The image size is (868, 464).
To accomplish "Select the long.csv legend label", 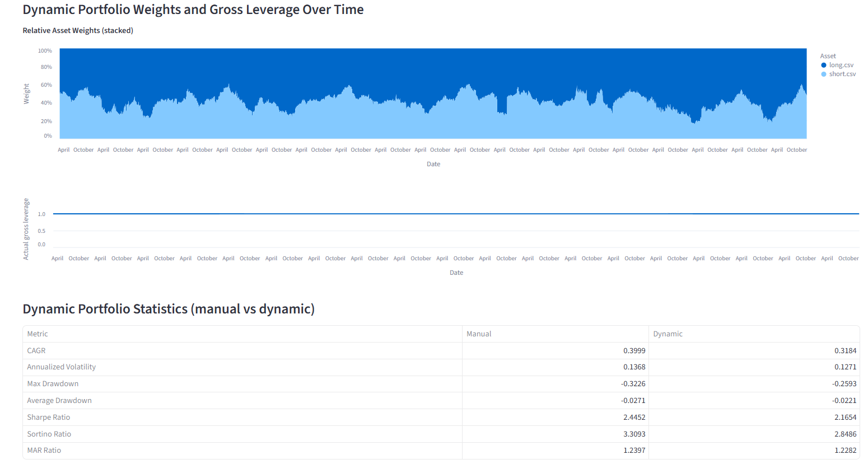I will click(841, 65).
